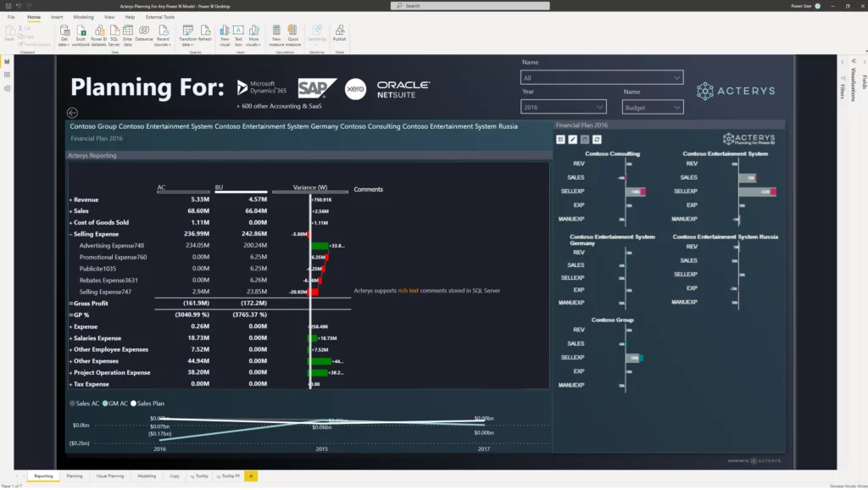Click the Search box in title bar
Image resolution: width=868 pixels, height=490 pixels.
coord(470,6)
